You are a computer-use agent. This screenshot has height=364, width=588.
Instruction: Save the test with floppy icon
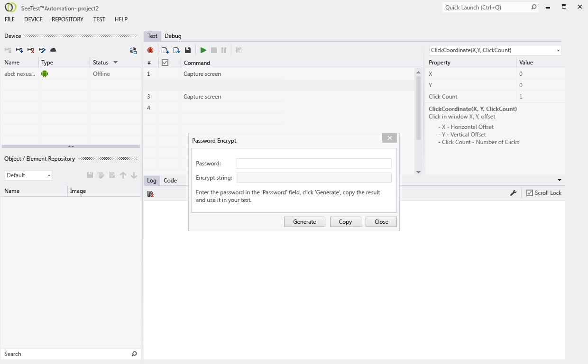click(188, 50)
